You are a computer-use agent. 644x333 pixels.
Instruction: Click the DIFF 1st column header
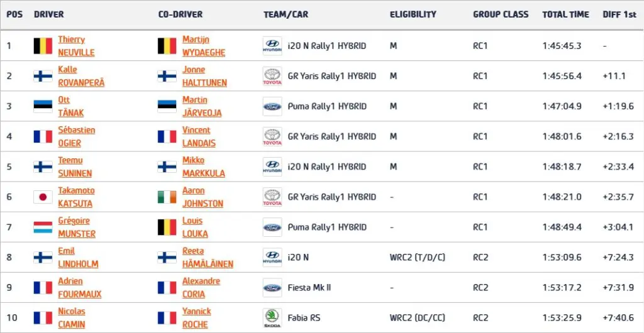[619, 14]
